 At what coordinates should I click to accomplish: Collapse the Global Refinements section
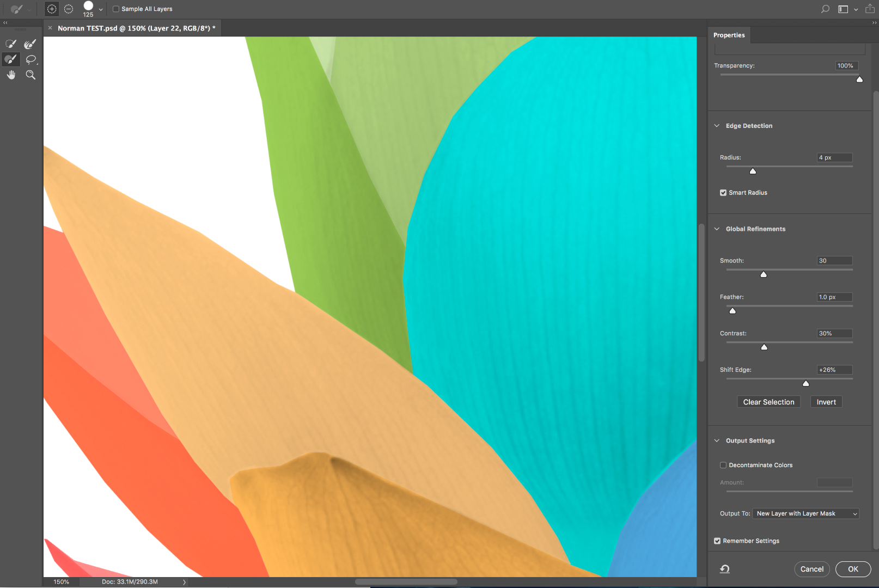[x=717, y=229]
